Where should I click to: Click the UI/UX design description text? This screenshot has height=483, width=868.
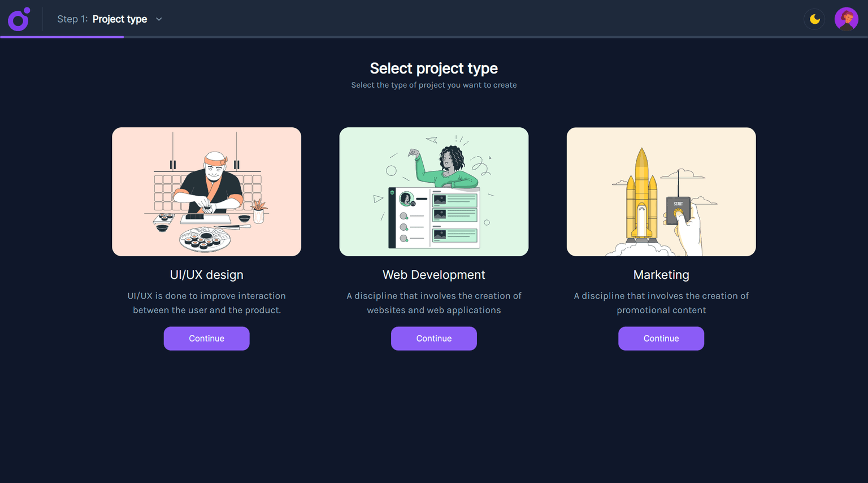[x=206, y=303]
